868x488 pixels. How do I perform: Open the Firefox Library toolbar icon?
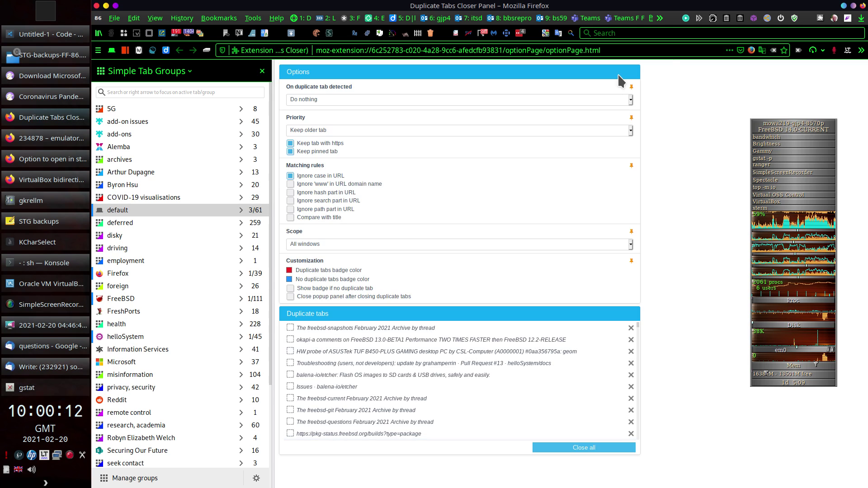pyautogui.click(x=98, y=33)
